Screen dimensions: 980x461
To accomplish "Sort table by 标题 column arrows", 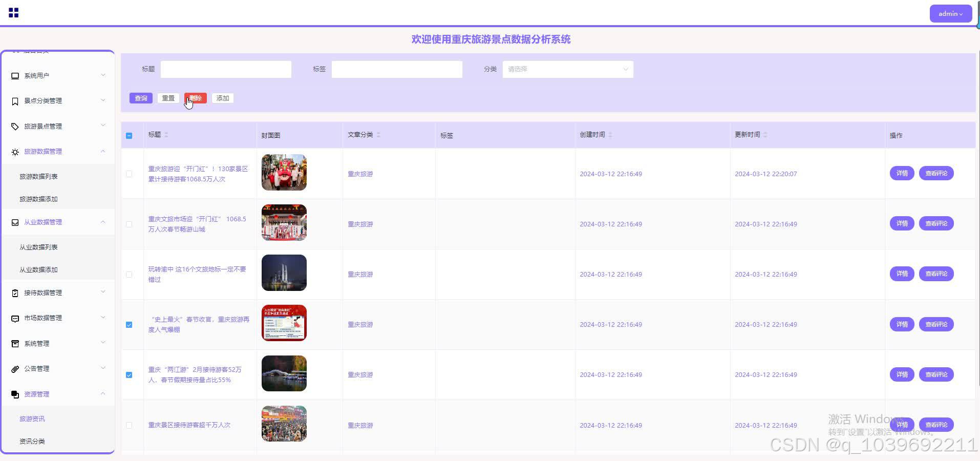I will (166, 135).
